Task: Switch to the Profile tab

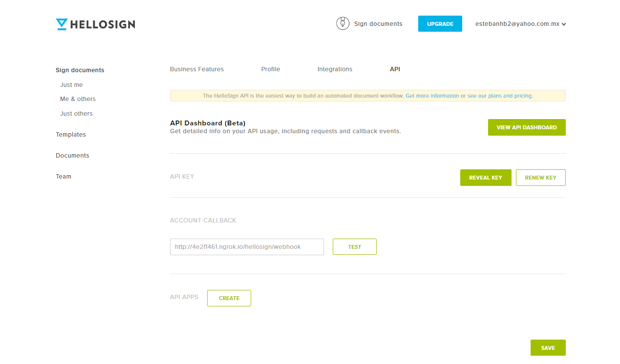Action: [x=271, y=69]
